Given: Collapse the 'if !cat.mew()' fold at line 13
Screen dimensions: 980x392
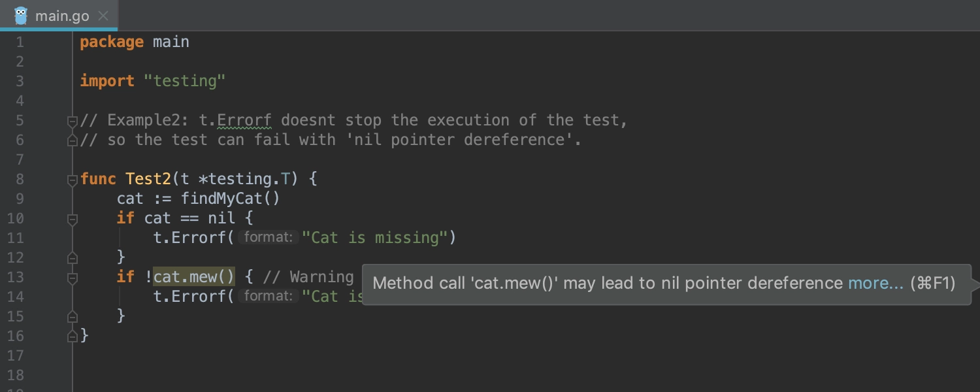Looking at the screenshot, I should (x=73, y=278).
